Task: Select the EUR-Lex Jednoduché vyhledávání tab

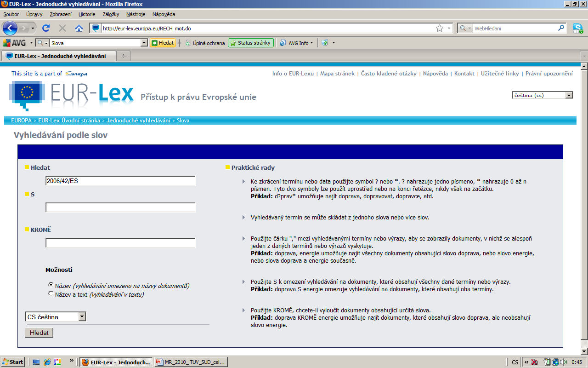Action: tap(59, 56)
